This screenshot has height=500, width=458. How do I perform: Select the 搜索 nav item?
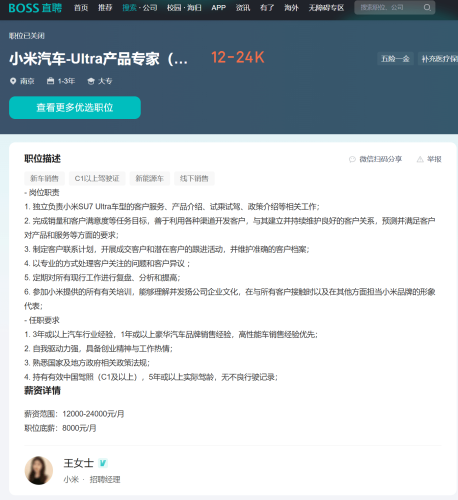point(129,8)
